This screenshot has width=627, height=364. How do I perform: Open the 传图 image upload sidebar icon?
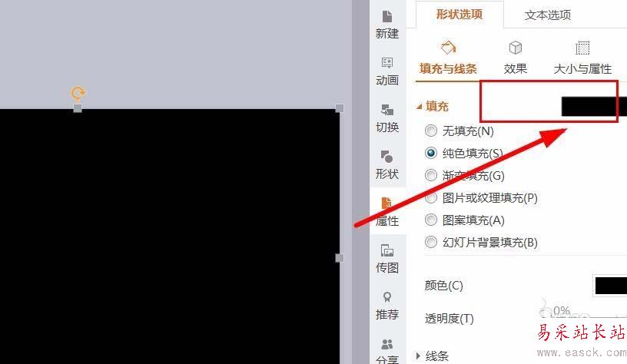click(387, 259)
